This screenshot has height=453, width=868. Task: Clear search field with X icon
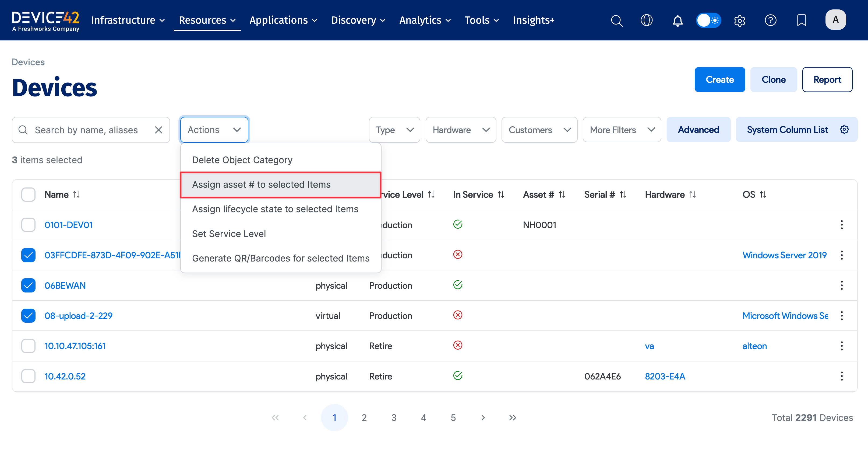158,130
